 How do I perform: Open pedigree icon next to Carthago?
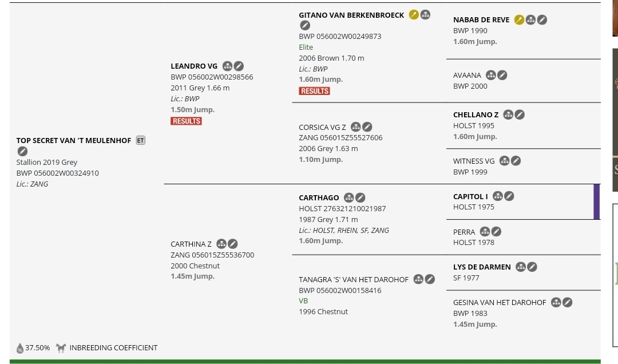(x=349, y=197)
